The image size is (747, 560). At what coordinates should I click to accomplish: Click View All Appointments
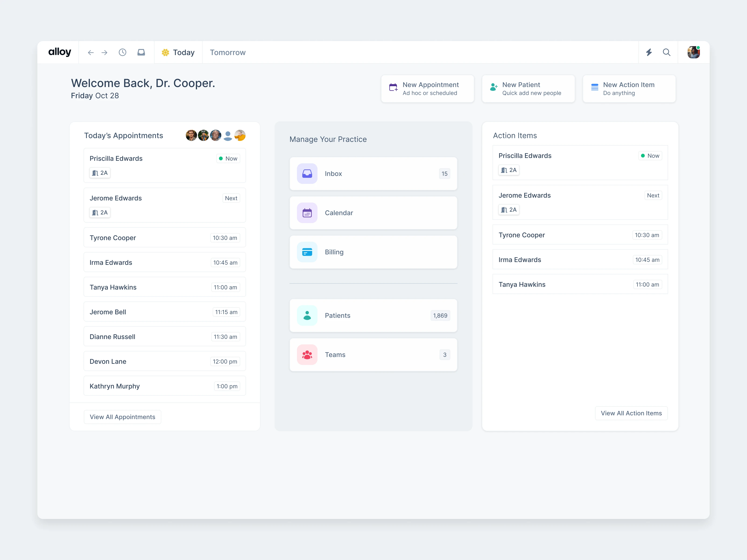(122, 416)
